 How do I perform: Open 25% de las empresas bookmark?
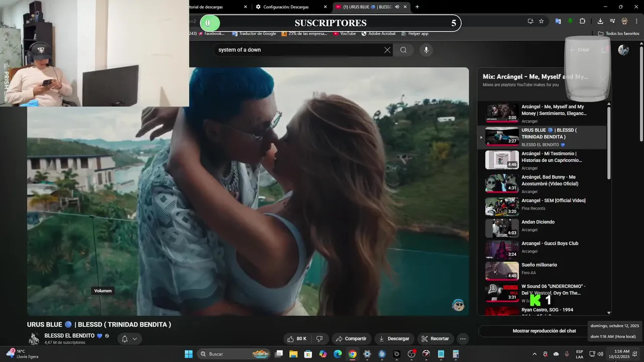(304, 34)
